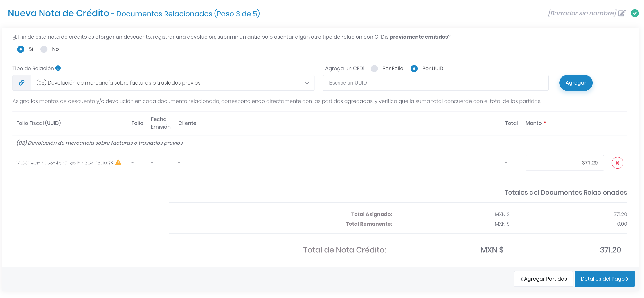The height and width of the screenshot is (298, 644).
Task: Click the link icon beside relation dropdown
Action: pyautogui.click(x=21, y=83)
